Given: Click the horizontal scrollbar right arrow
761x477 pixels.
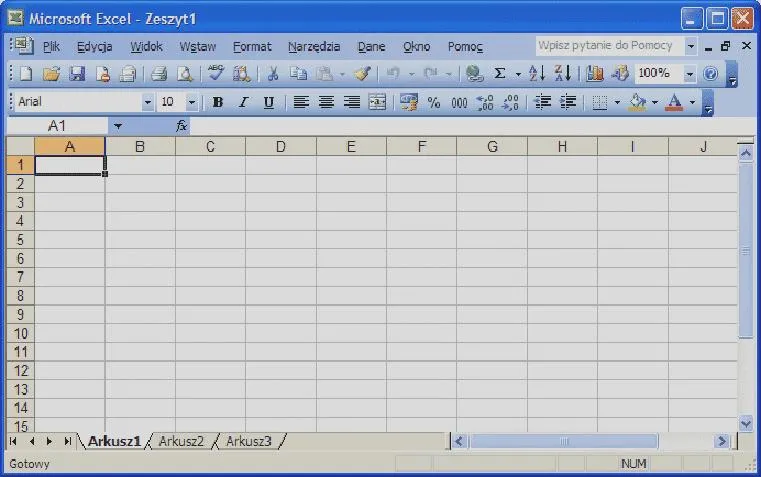Looking at the screenshot, I should [722, 441].
